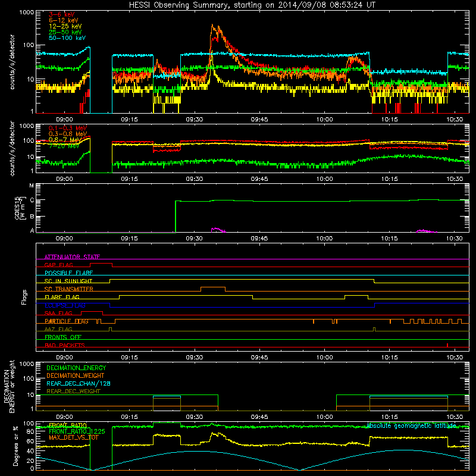Click the MAX_DET_VS_TOT legend label

point(73,437)
